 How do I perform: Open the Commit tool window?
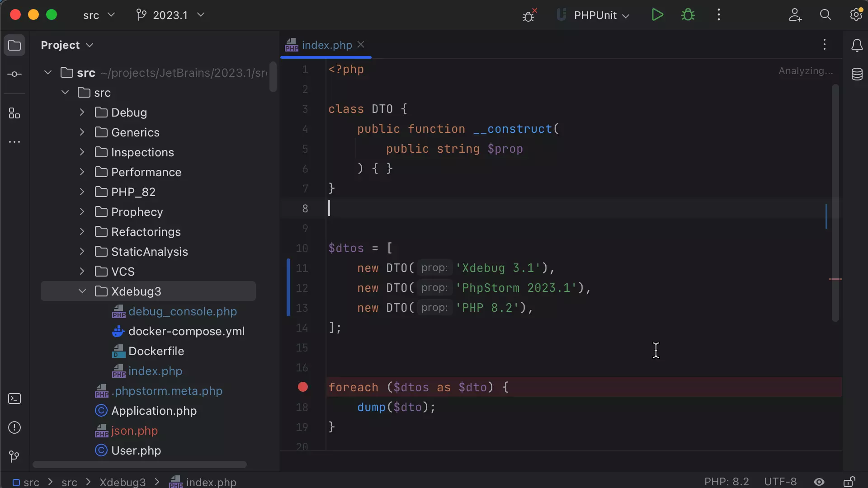pos(14,74)
